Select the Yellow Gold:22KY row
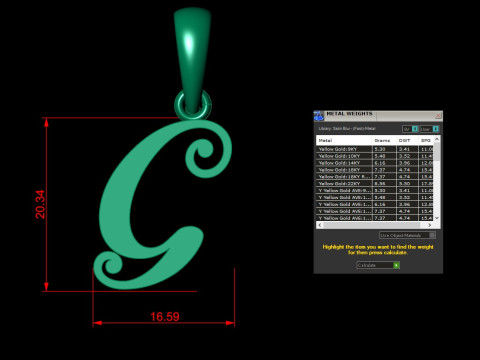The width and height of the screenshot is (480, 360). 375,183
